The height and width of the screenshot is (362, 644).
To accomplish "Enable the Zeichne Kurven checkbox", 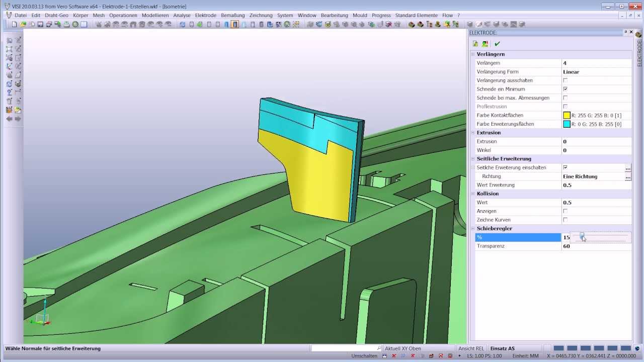I will (x=565, y=220).
